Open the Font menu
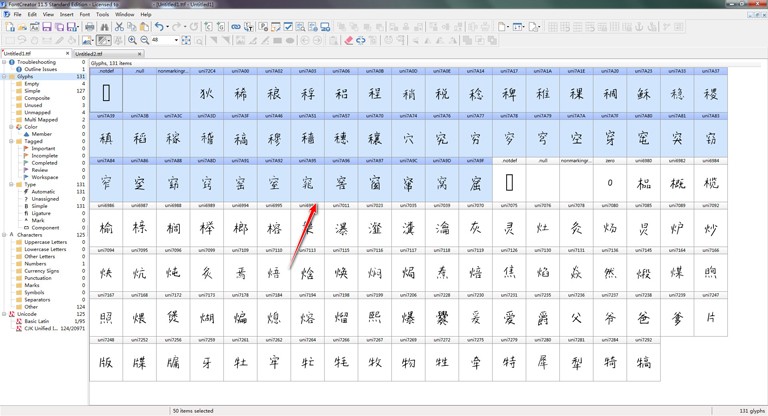This screenshot has height=416, width=768. pyautogui.click(x=84, y=15)
